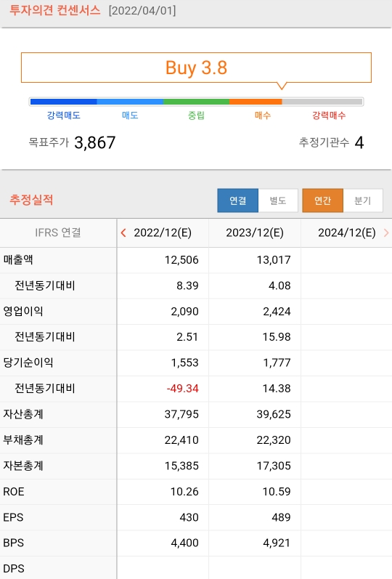This screenshot has height=579, width=392.
Task: Click the Buy 3.8 consensus box
Action: (196, 68)
